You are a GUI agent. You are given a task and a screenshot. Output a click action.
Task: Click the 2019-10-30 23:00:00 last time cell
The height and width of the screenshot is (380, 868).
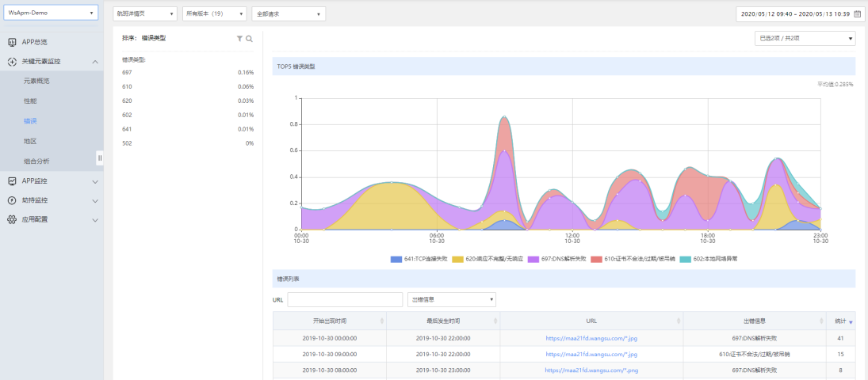[x=443, y=370]
